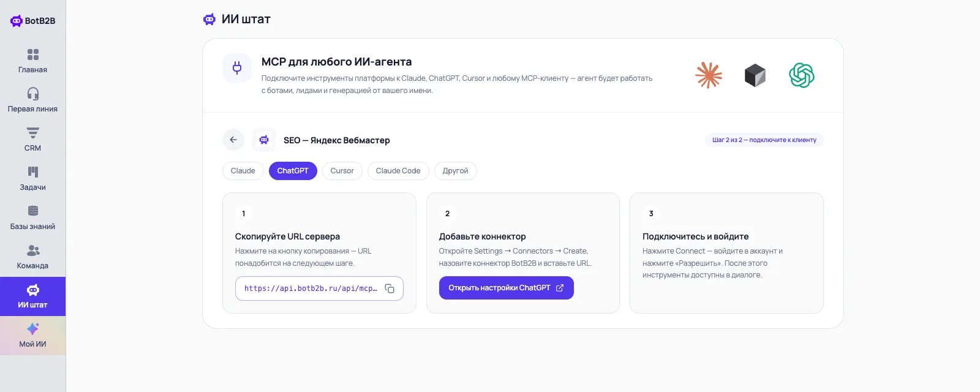Click the BotB2B logo in sidebar
Image resolution: width=980 pixels, height=392 pixels.
pos(32,21)
